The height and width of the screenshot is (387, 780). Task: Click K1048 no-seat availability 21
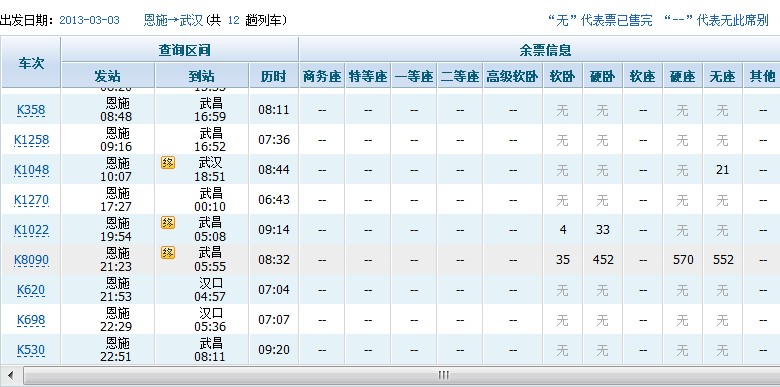pyautogui.click(x=722, y=170)
